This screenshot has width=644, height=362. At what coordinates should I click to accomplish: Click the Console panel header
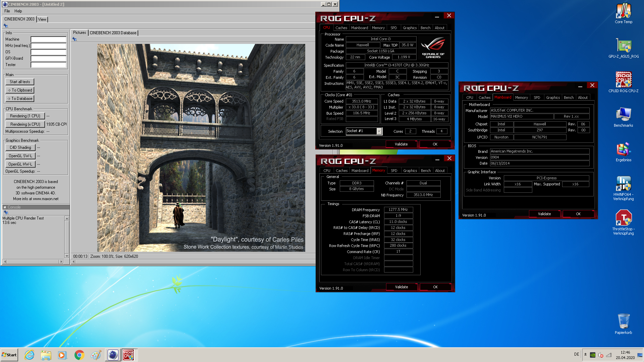[36, 207]
